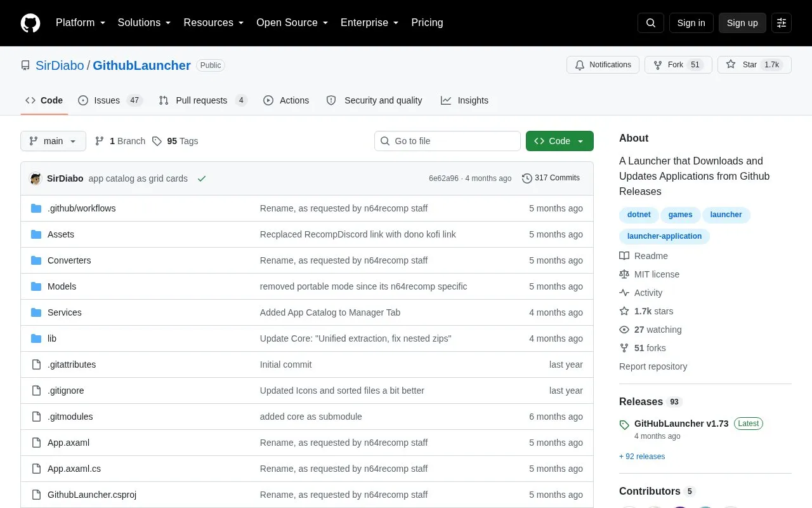
Task: Click the pulse icon beside Activity
Action: 624,293
